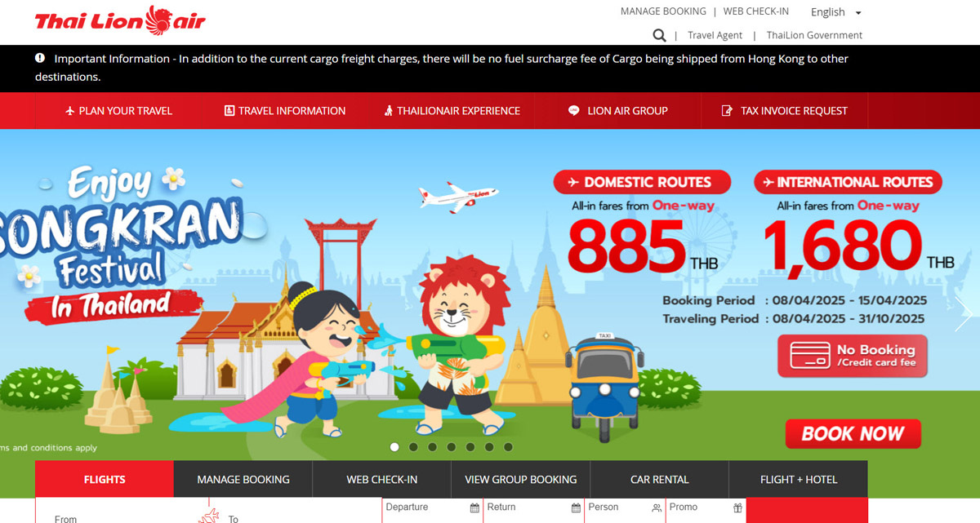Click the Departure date field
Screen dimensions: 980x523
tap(432, 511)
